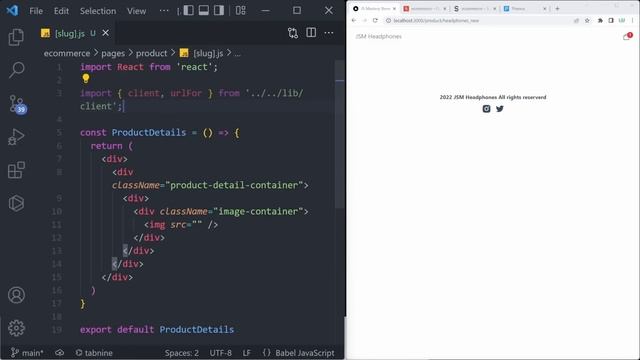The width and height of the screenshot is (640, 360).
Task: Click the shopping cart icon in browser page
Action: (x=627, y=36)
